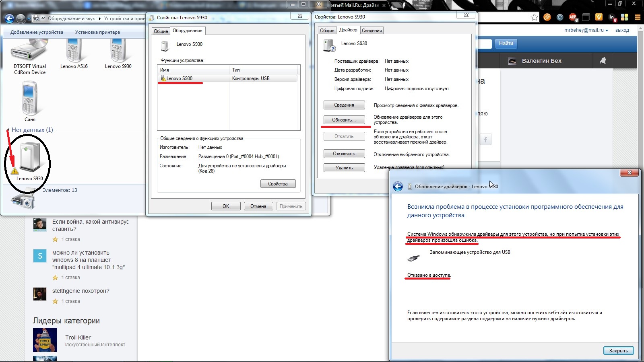The width and height of the screenshot is (644, 362).
Task: Click the printer icon in Explorer's address bar
Action: click(x=37, y=19)
